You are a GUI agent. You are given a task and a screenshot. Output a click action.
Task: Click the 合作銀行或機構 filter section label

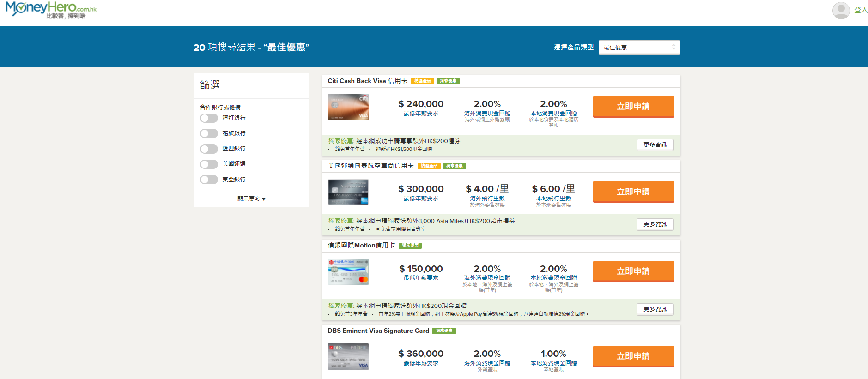click(x=220, y=107)
